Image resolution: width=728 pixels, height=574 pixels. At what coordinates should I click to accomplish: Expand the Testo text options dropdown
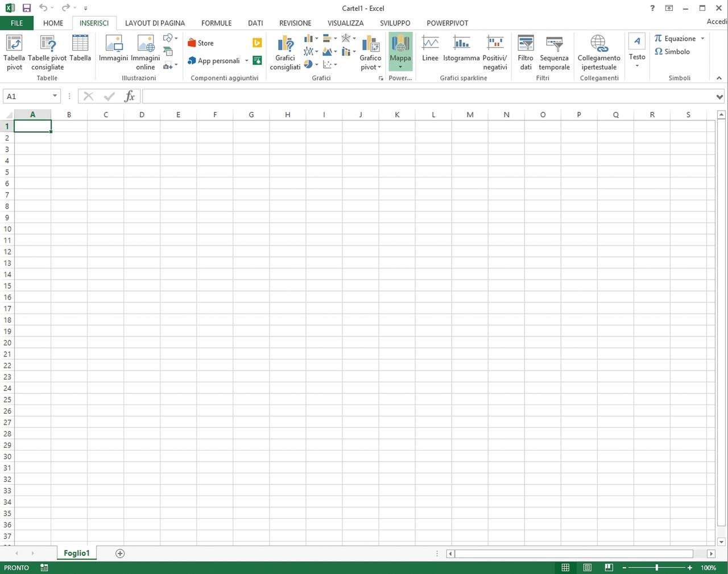[637, 65]
